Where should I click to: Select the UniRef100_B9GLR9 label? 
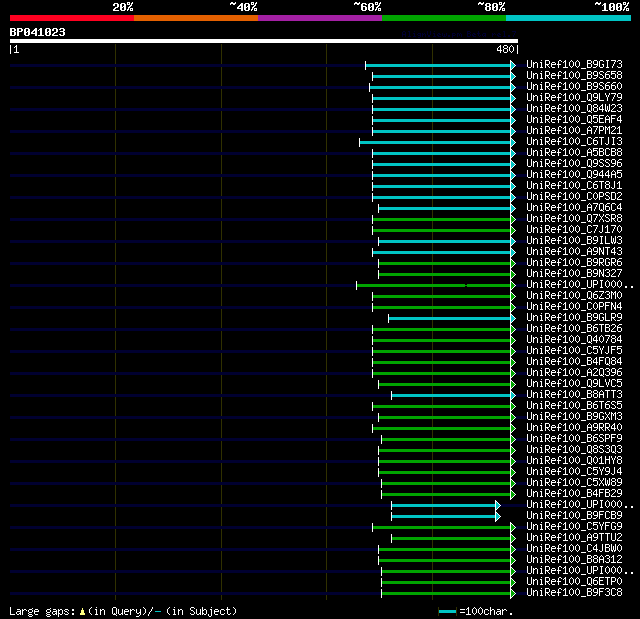574,318
